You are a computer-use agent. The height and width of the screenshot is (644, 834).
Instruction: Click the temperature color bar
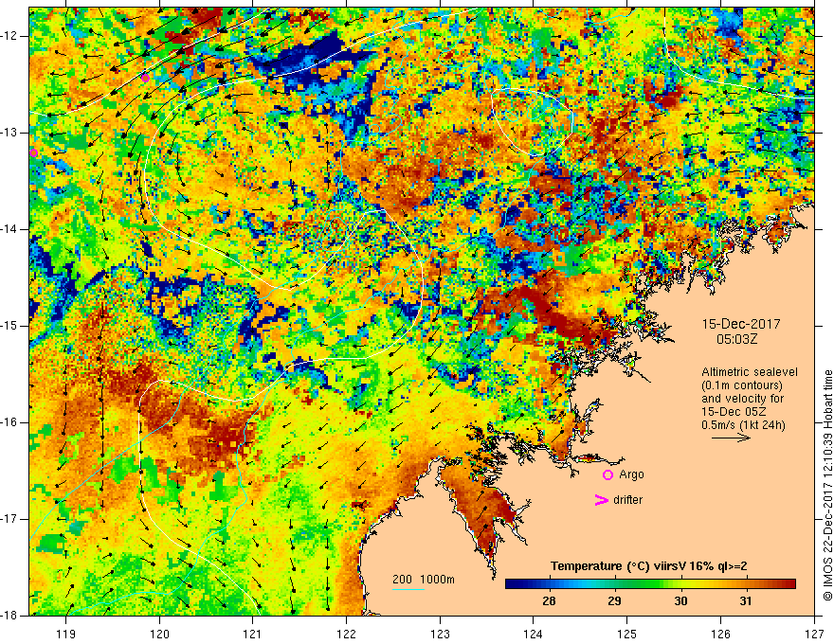(x=650, y=584)
